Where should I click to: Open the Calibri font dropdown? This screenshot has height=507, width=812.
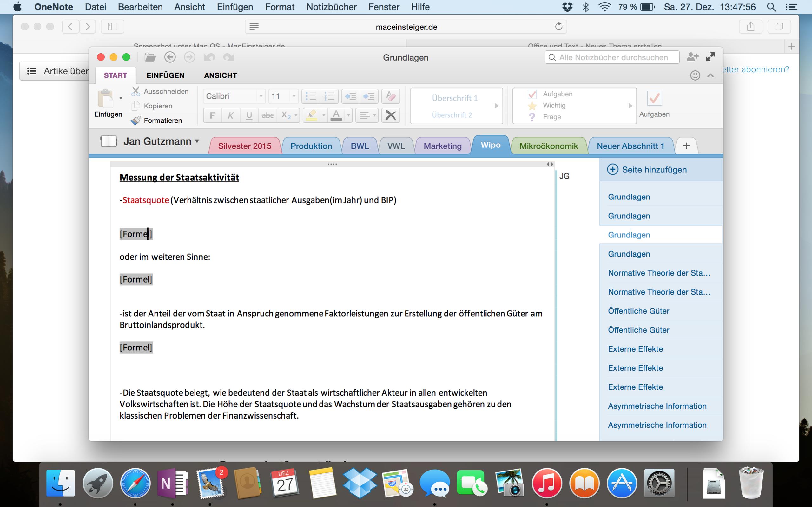coord(261,96)
